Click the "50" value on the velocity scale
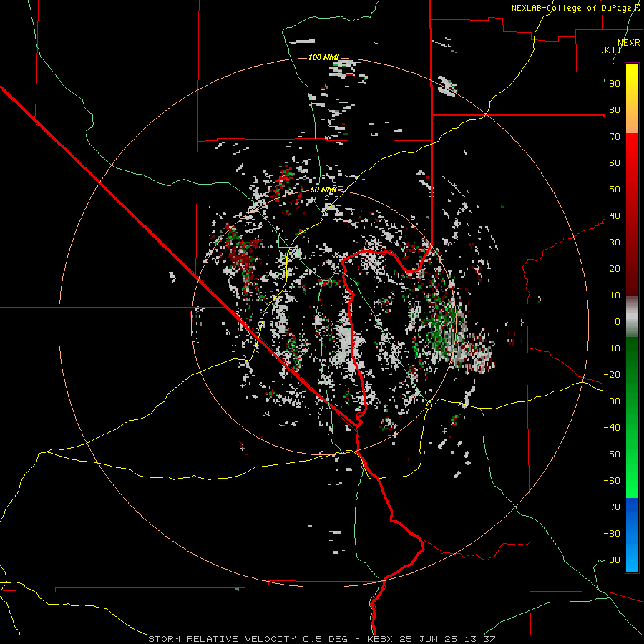The width and height of the screenshot is (644, 644). coord(615,190)
